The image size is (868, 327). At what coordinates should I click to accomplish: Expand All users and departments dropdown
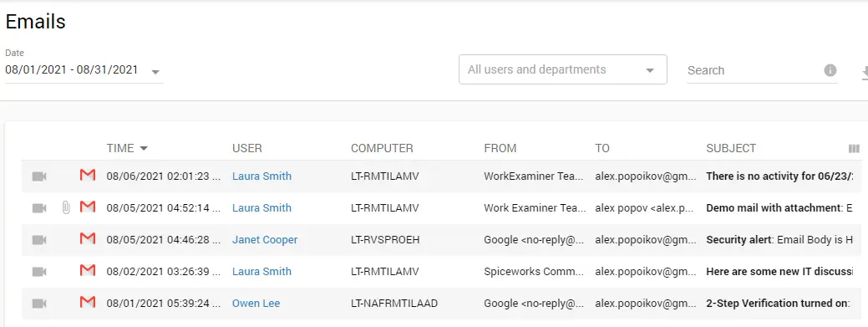[562, 70]
